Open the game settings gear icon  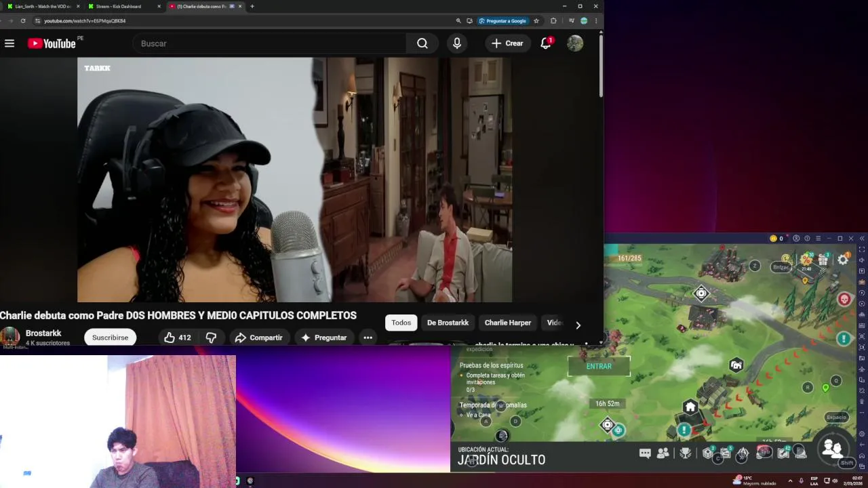(x=843, y=260)
